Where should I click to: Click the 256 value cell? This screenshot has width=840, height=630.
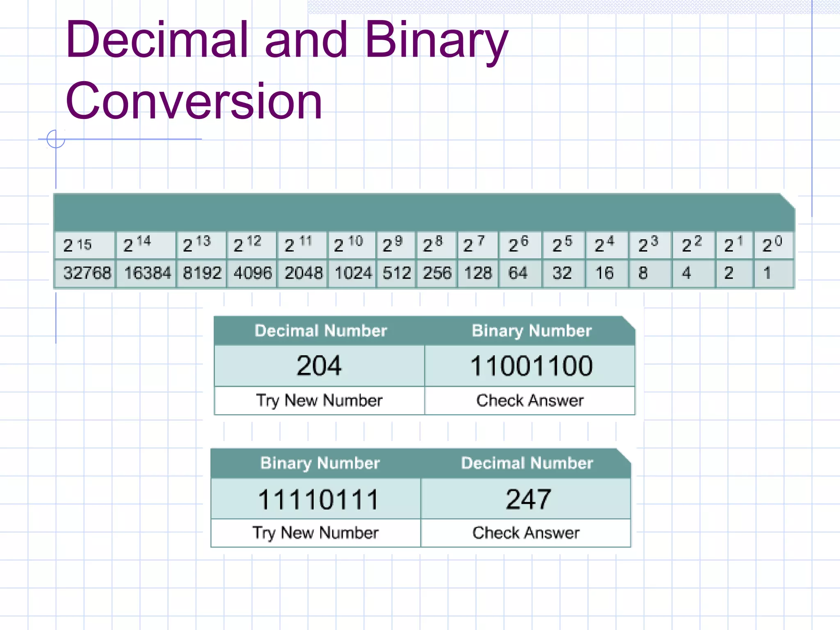[x=437, y=273]
